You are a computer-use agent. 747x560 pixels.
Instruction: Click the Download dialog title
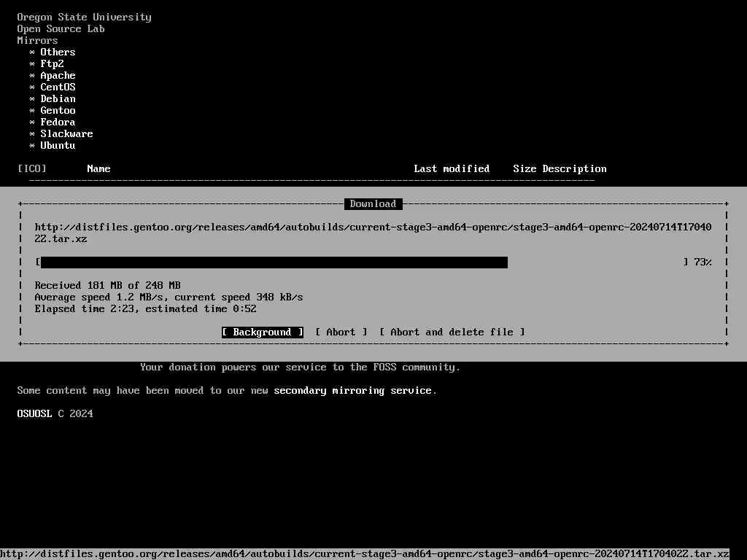pyautogui.click(x=373, y=204)
